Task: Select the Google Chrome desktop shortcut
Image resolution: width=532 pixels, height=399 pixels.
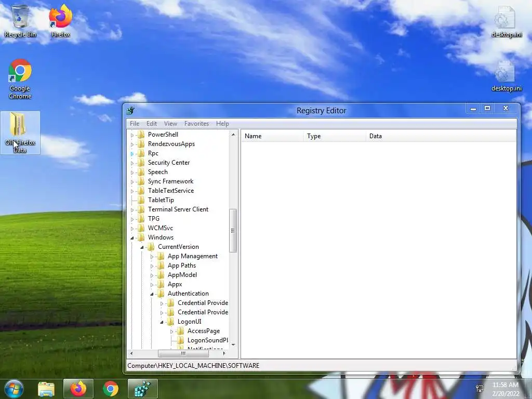Action: coord(20,79)
